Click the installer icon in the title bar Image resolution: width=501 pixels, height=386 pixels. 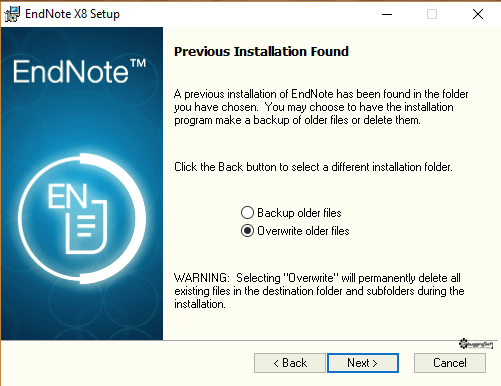click(12, 14)
